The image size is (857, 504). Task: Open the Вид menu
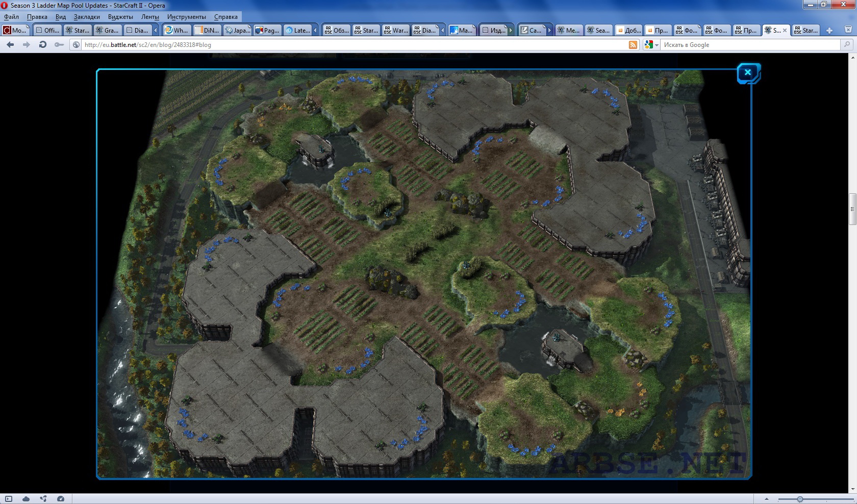click(x=61, y=17)
